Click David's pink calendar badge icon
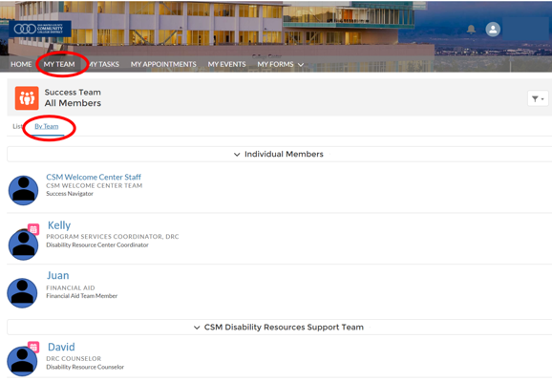 [x=33, y=347]
